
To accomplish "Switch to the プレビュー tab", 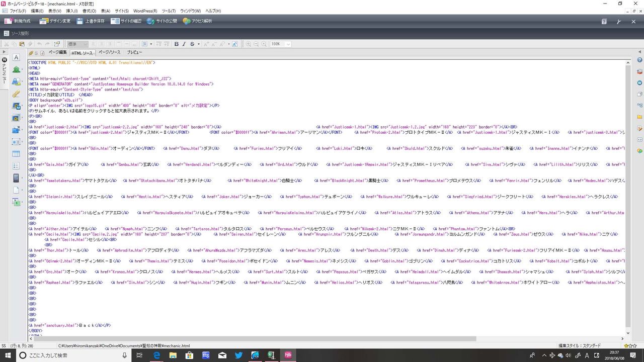I will click(x=134, y=52).
